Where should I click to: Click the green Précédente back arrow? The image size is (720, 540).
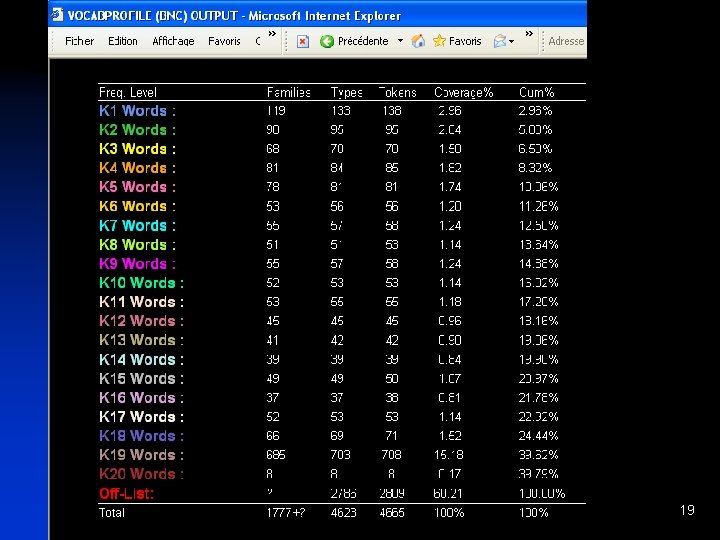[x=327, y=42]
